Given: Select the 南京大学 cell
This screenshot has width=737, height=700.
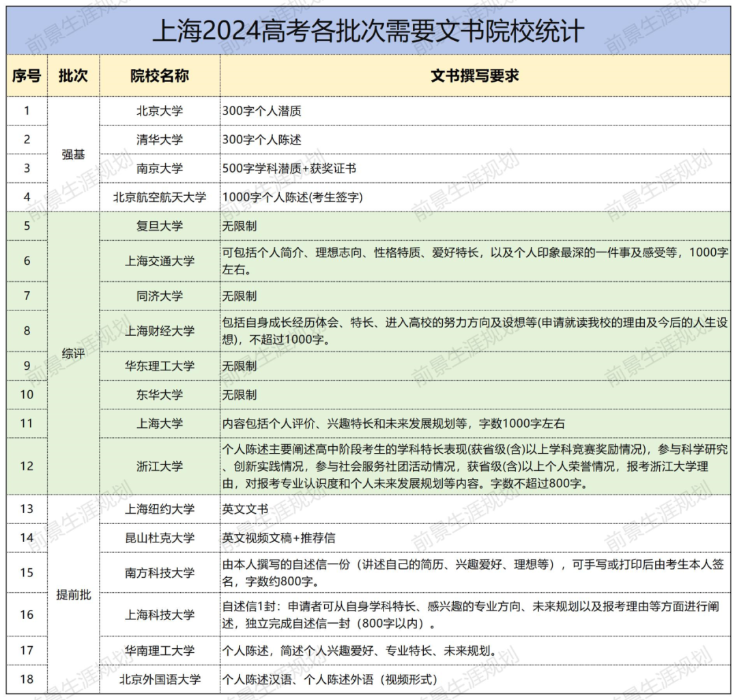Looking at the screenshot, I should click(x=160, y=169).
